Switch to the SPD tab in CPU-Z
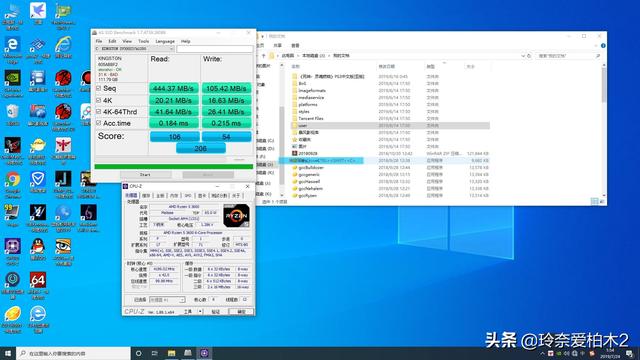The image size is (640, 360). (188, 196)
